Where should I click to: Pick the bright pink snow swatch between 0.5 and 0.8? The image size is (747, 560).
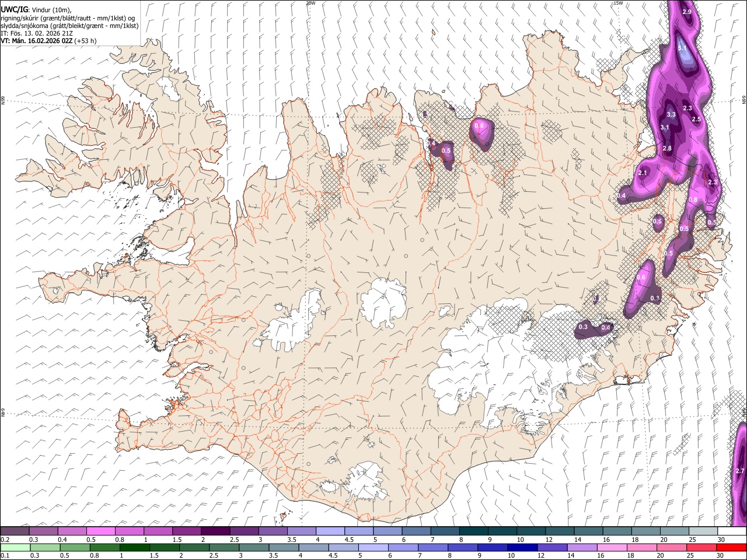click(101, 531)
